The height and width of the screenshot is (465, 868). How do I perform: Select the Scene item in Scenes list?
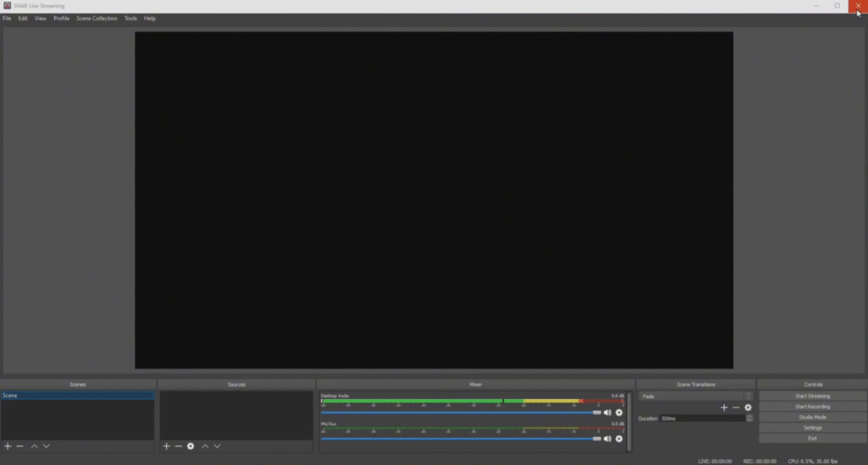pos(76,396)
